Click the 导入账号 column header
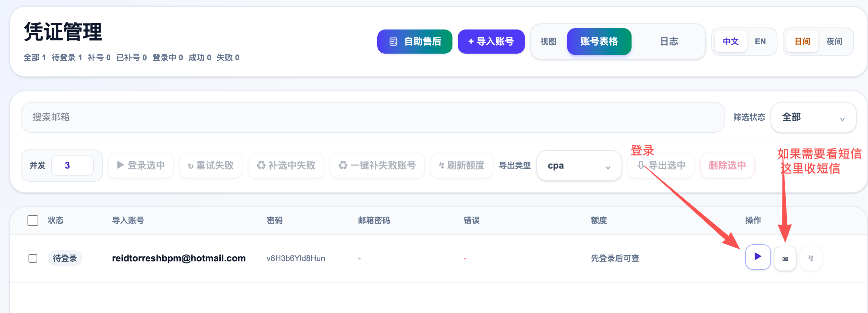Screen dimensions: 868x313 click(x=128, y=221)
